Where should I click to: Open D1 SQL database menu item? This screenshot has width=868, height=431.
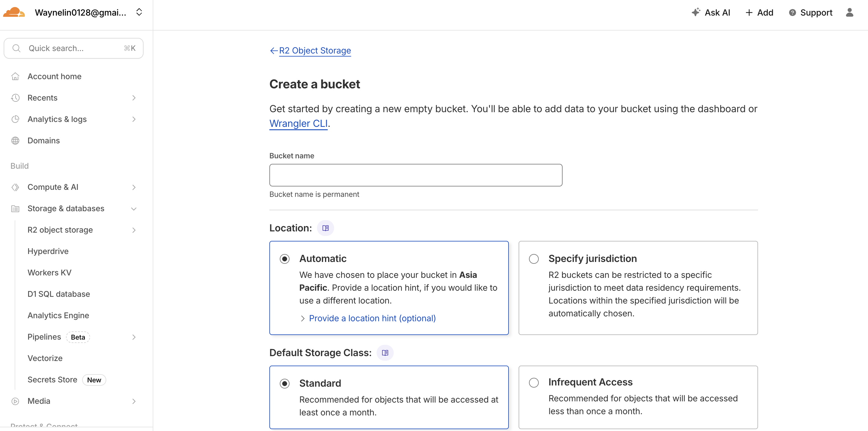click(x=59, y=294)
